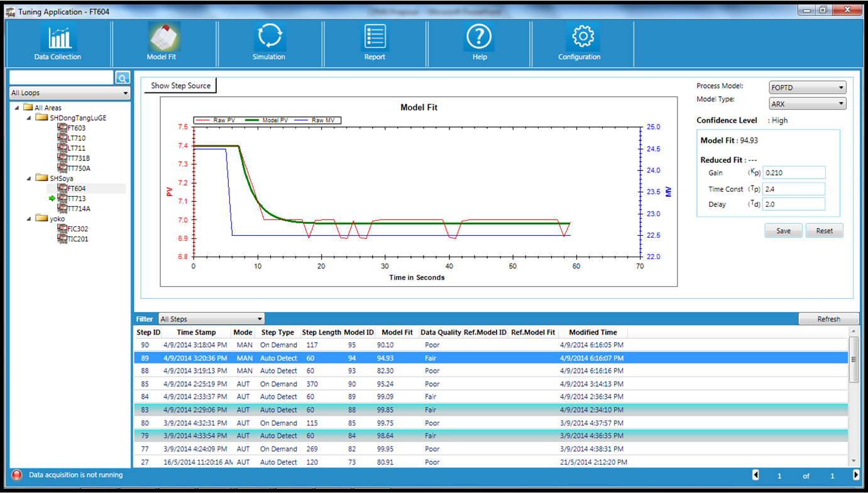Click the Delay Td input field
This screenshot has width=868, height=493.
coord(794,204)
